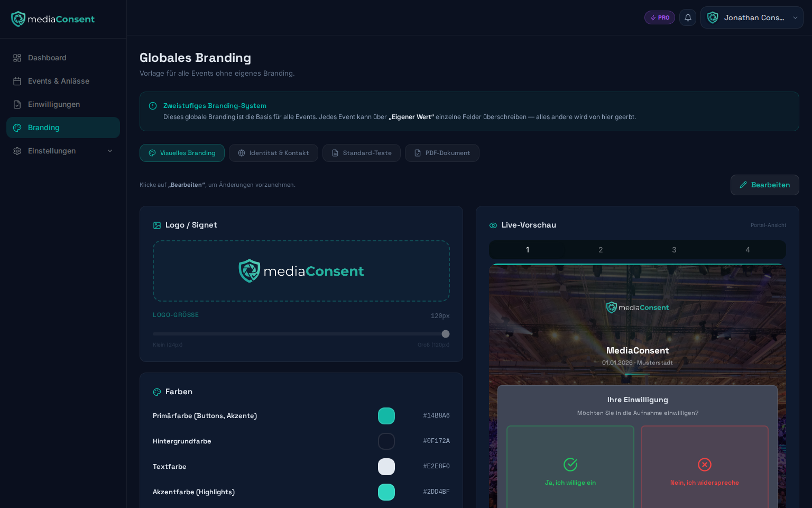Click the PRO badge

click(x=660, y=17)
